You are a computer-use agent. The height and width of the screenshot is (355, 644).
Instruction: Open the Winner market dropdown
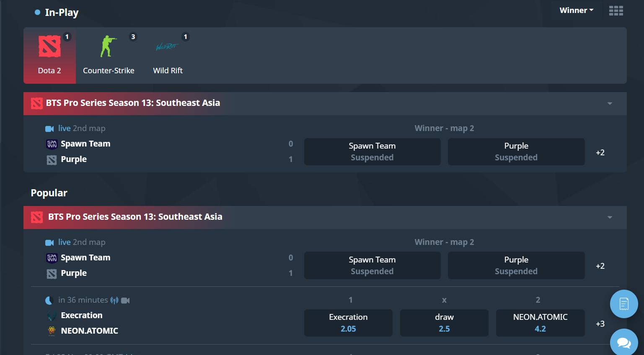point(576,10)
